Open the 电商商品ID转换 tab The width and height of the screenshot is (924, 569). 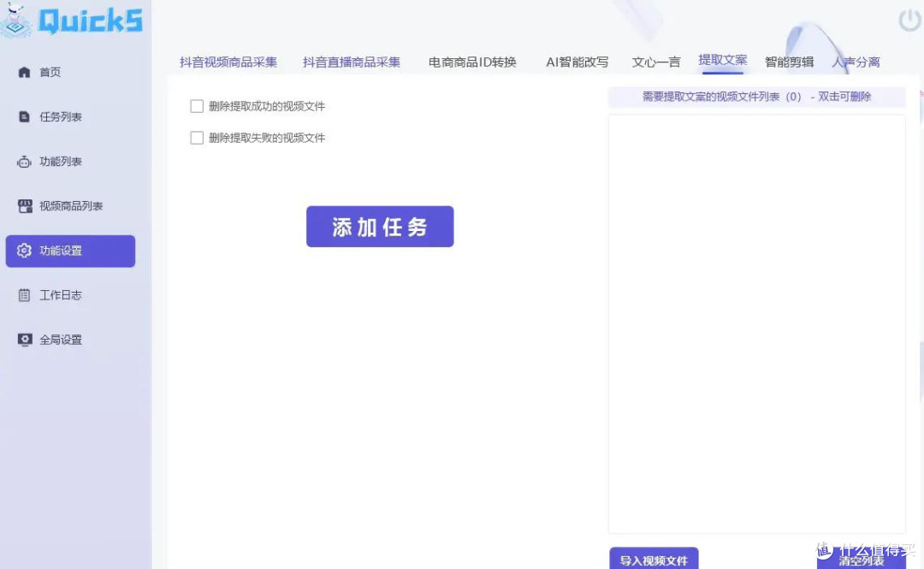coord(472,62)
